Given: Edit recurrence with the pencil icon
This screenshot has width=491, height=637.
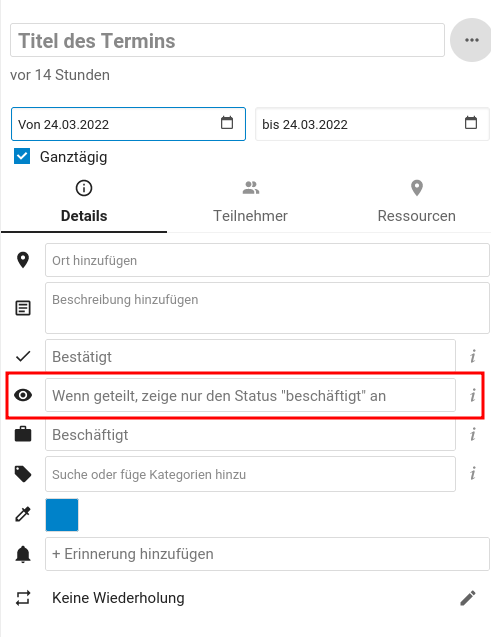Looking at the screenshot, I should coord(468,598).
